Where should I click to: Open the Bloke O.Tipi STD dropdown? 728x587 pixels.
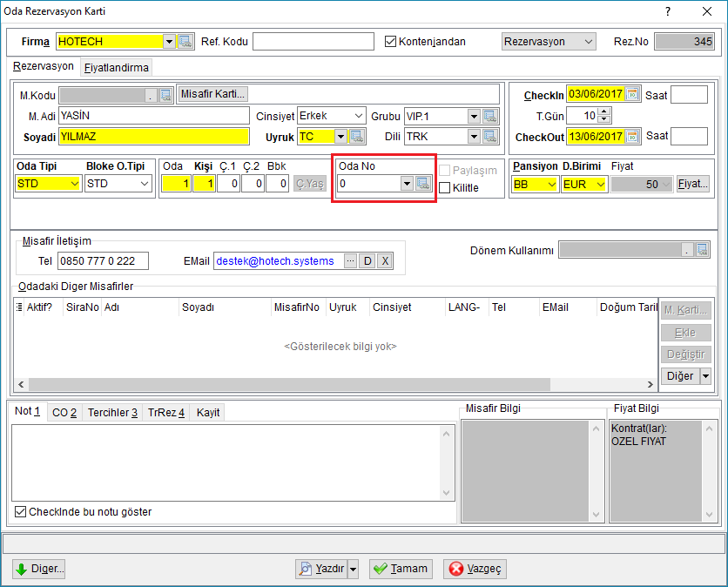[145, 184]
